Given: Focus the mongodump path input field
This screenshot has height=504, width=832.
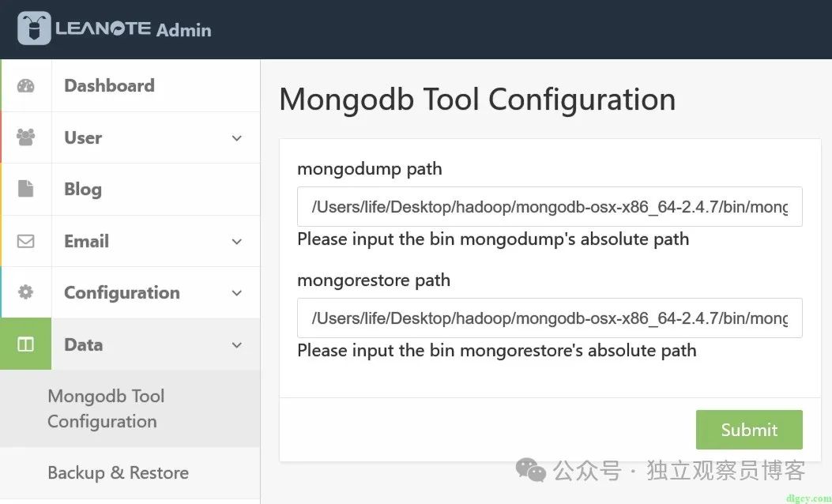Looking at the screenshot, I should click(550, 206).
